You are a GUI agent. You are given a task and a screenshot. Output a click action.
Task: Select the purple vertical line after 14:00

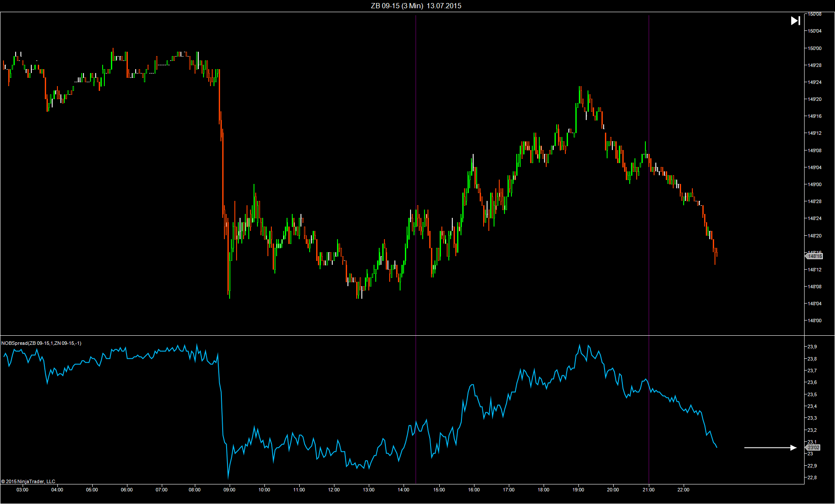(x=416, y=174)
